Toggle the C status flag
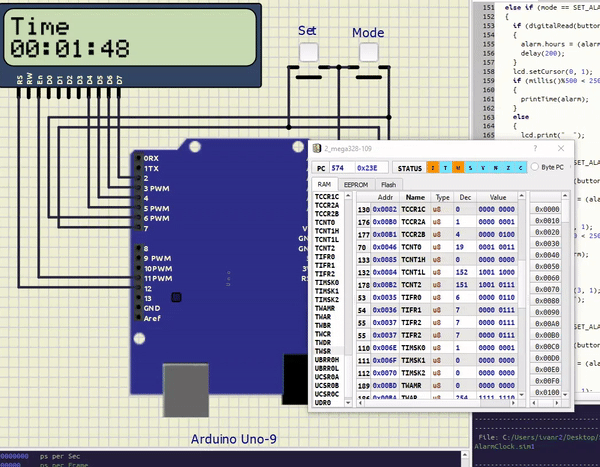This screenshot has height=467, width=600. (x=520, y=168)
